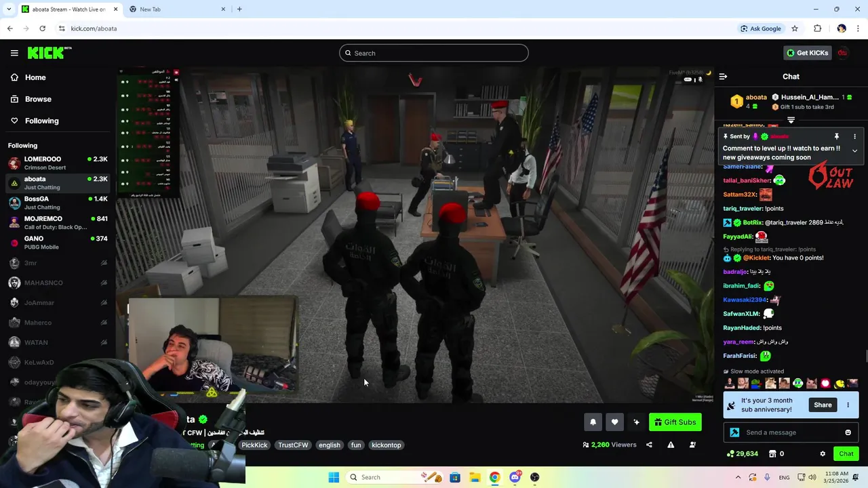Screen dimensions: 868x488
Task: Open the volume tray icon
Action: click(x=814, y=477)
